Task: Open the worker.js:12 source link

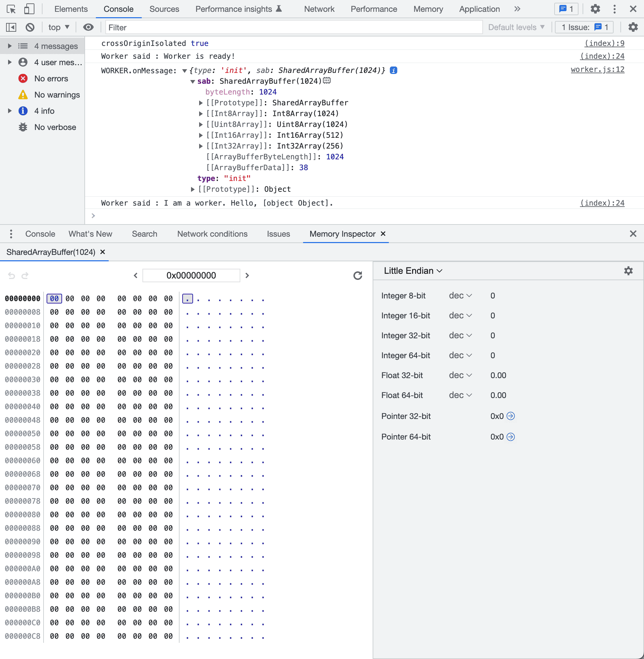Action: click(597, 70)
